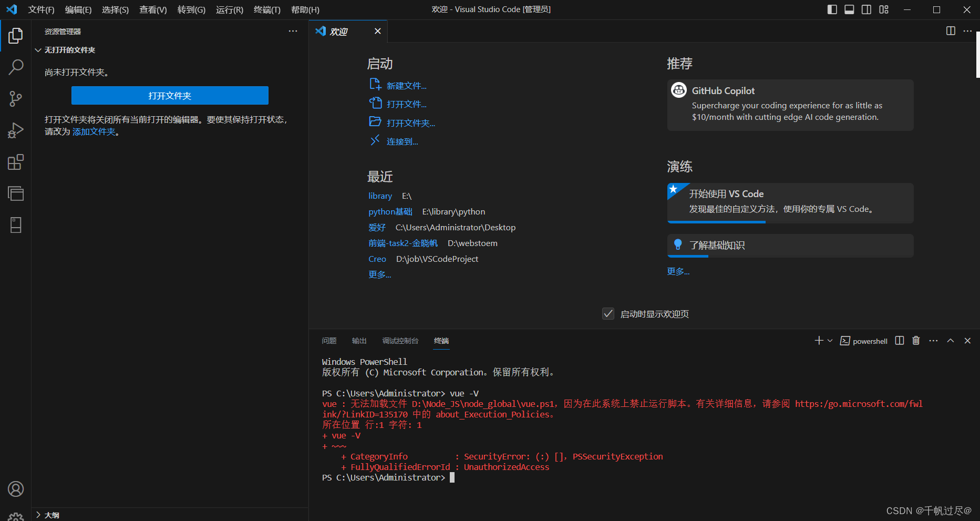
Task: Open recent python基础 folder link
Action: pos(390,211)
